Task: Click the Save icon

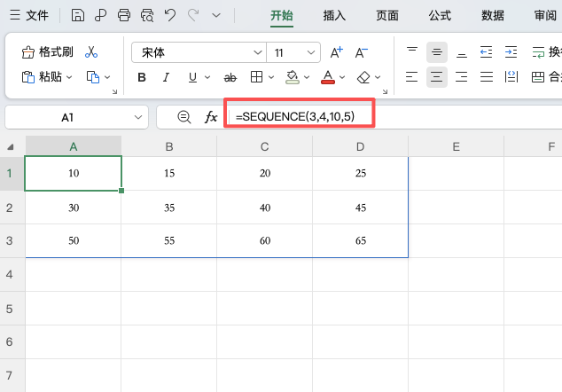Action: [x=78, y=15]
